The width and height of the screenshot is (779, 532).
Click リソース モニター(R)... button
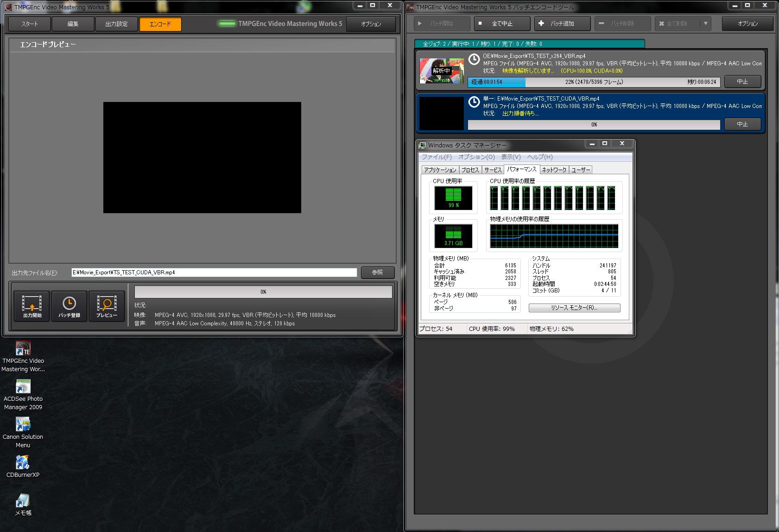574,308
